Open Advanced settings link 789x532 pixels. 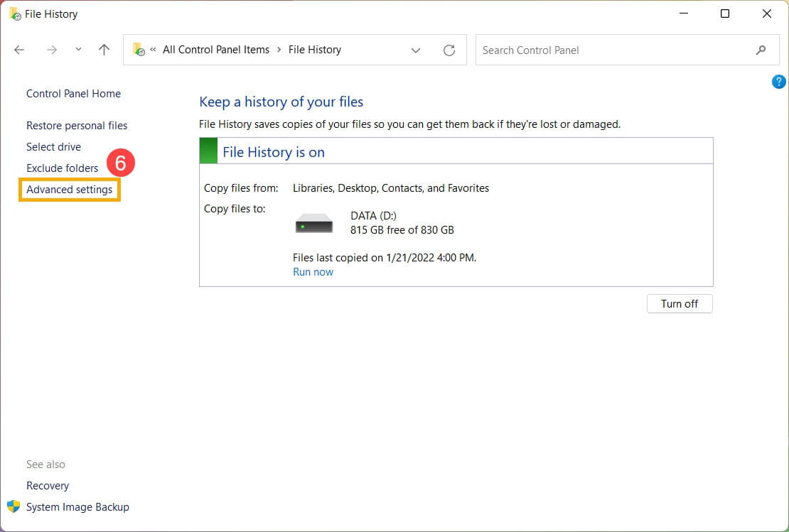point(69,190)
